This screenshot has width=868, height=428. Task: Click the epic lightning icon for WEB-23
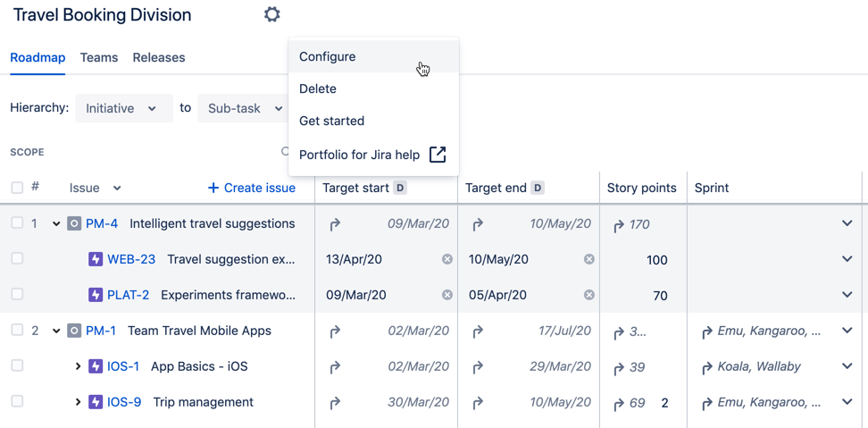click(96, 259)
